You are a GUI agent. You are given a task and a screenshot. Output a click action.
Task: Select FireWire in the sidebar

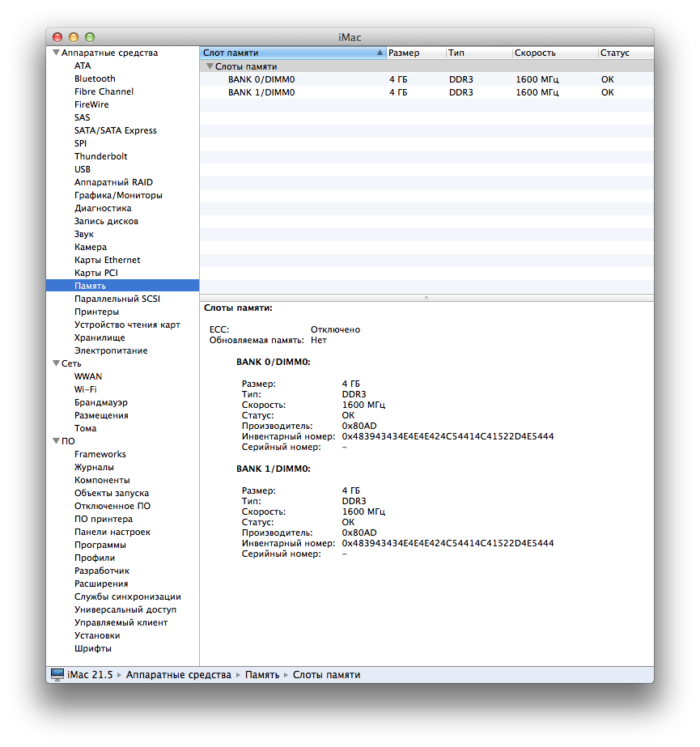(x=91, y=104)
